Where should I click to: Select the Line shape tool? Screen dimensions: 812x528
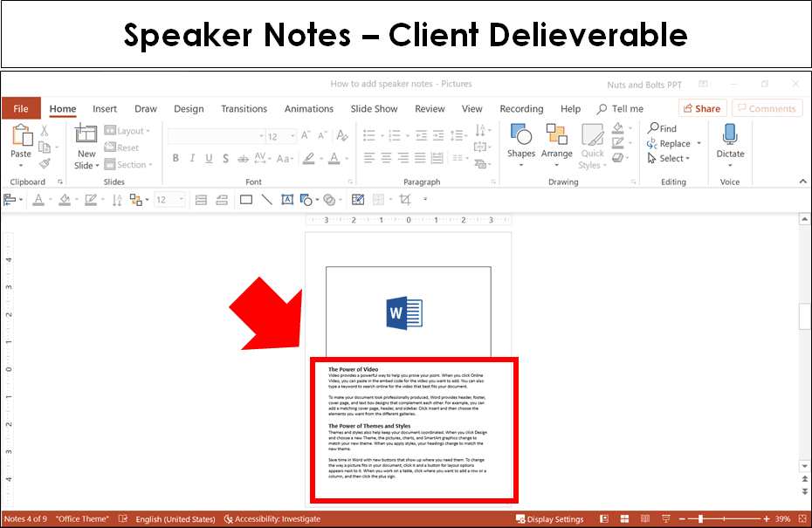(x=266, y=199)
